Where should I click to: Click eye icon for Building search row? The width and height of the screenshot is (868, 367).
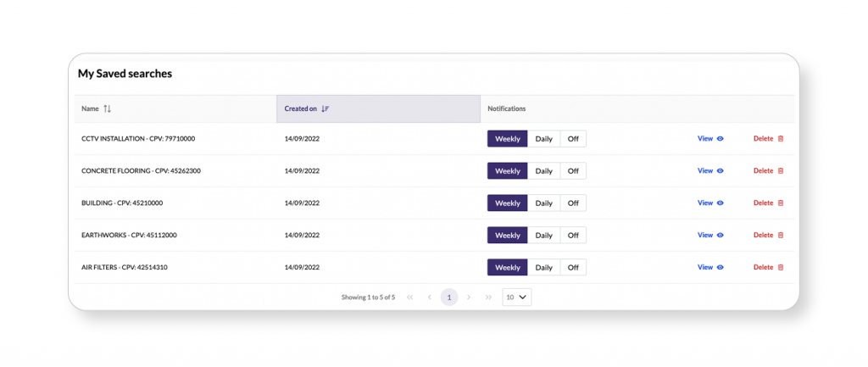(721, 203)
